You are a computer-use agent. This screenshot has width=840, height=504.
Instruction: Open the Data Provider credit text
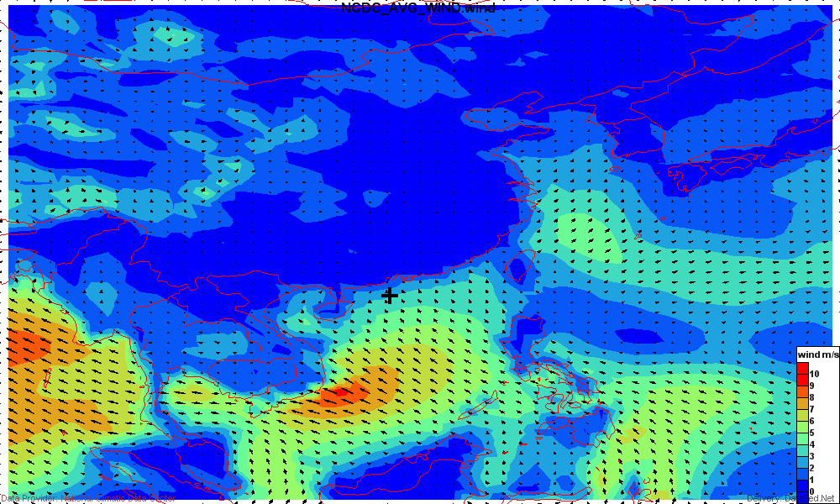point(88,498)
